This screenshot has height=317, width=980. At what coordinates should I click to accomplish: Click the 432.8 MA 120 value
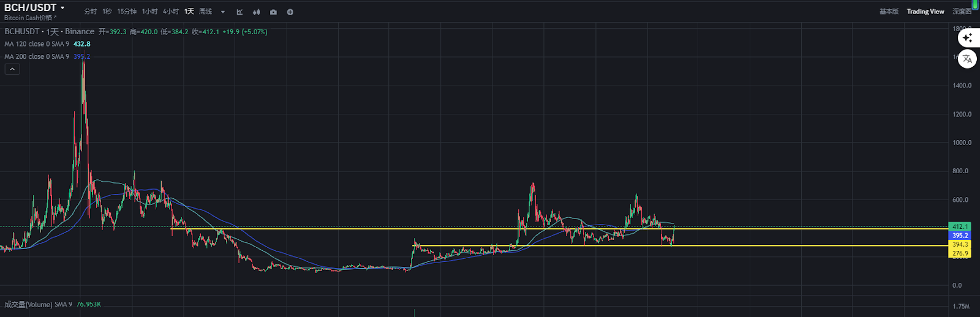(82, 44)
